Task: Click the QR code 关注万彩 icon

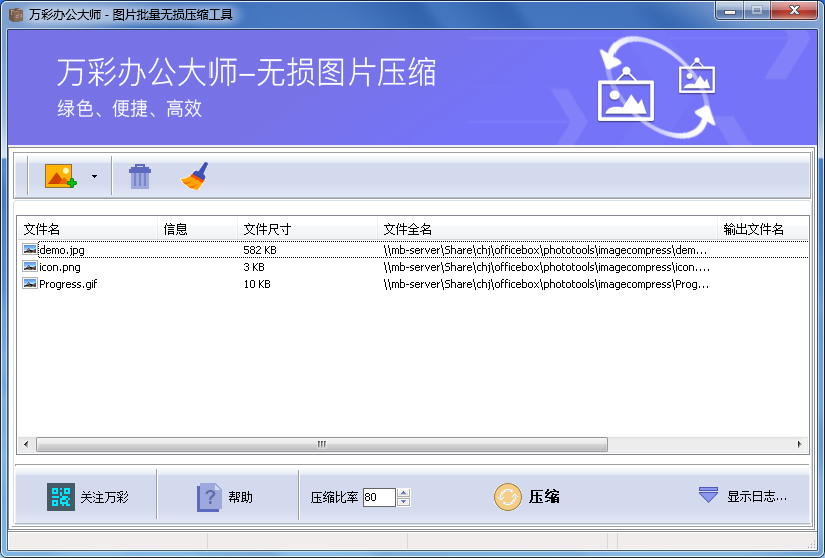Action: (x=61, y=497)
